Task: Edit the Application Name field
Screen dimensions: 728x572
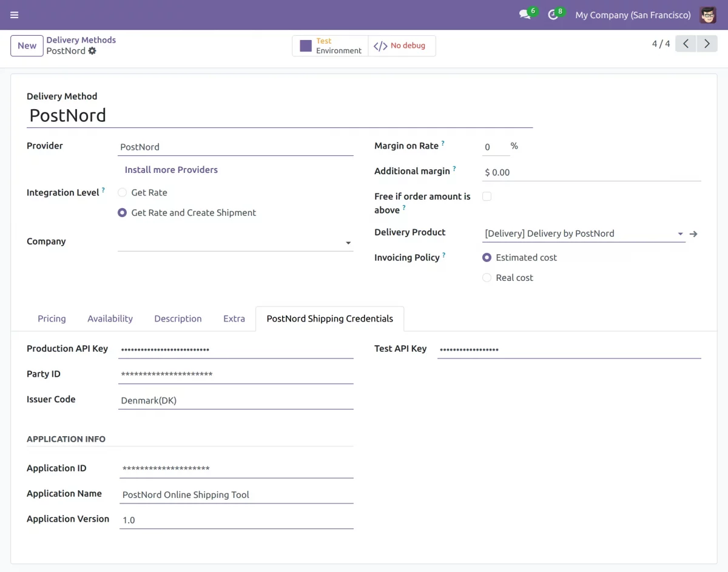Action: point(237,494)
